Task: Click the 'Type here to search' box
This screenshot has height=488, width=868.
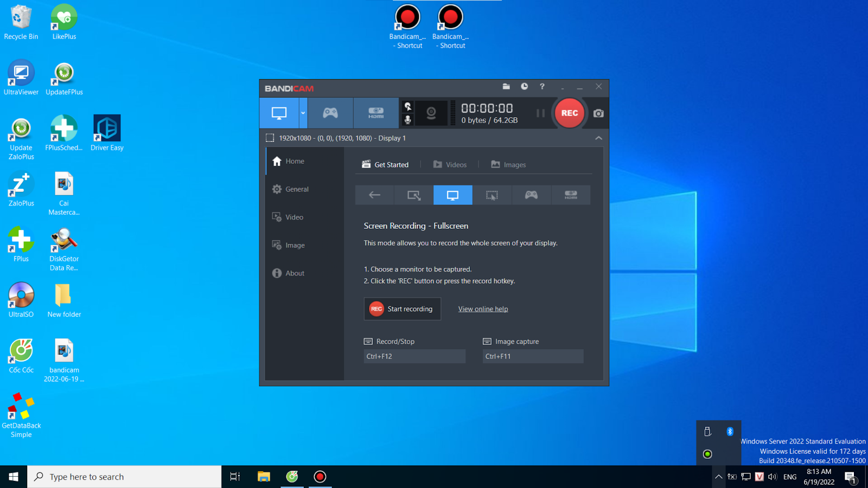Action: point(124,477)
